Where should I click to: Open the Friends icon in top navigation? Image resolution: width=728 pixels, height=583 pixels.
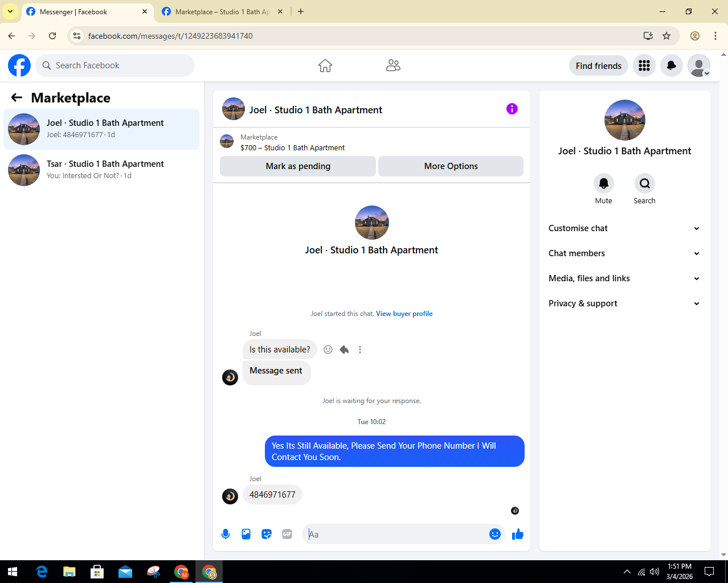[393, 65]
